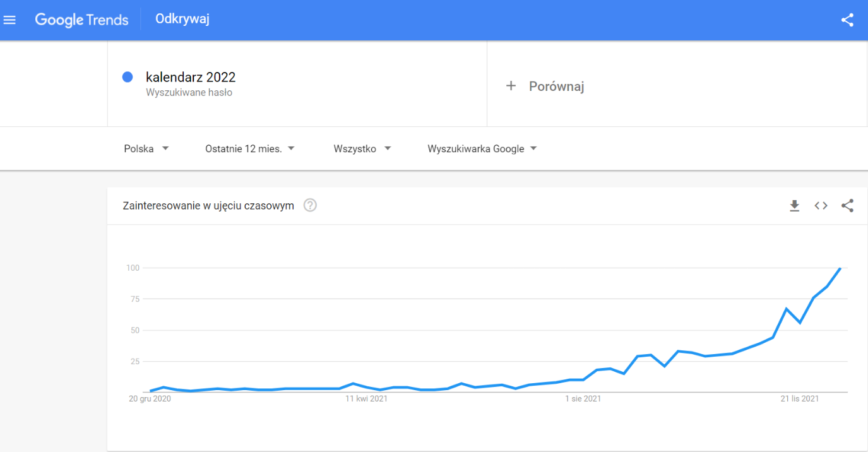Click the 11 kwi 2021 axis label
Image resolution: width=868 pixels, height=452 pixels.
[x=366, y=399]
